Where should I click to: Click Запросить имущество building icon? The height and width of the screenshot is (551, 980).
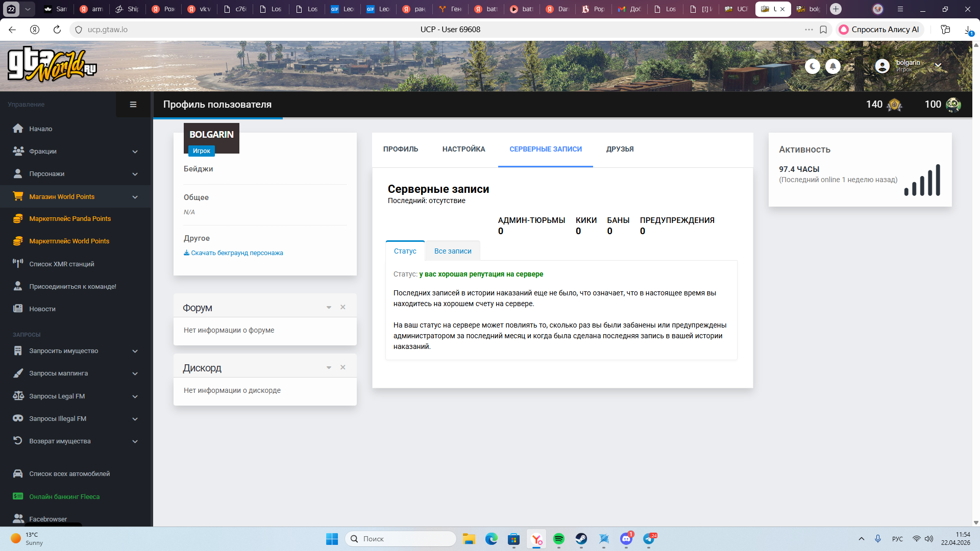click(x=18, y=350)
